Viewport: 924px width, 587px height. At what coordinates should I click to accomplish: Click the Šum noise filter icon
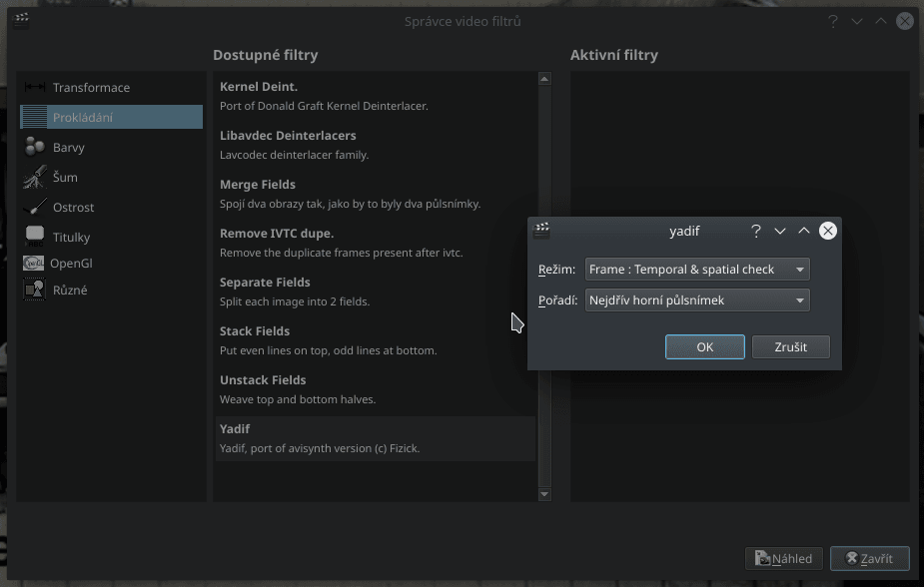pyautogui.click(x=36, y=177)
